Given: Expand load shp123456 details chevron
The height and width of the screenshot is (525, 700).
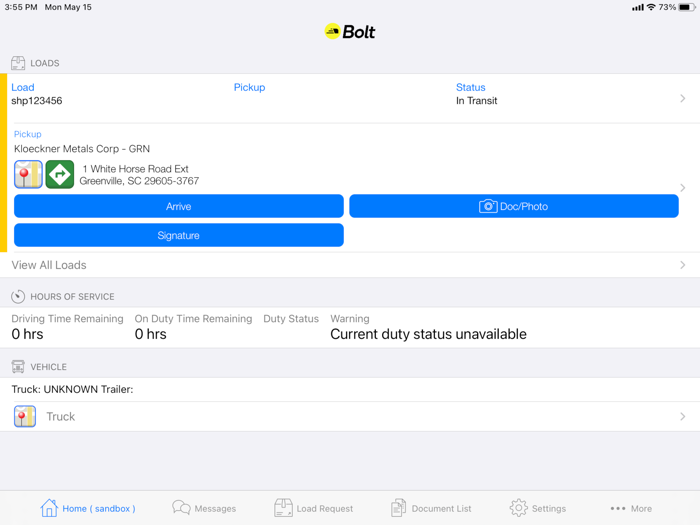Looking at the screenshot, I should tap(683, 98).
